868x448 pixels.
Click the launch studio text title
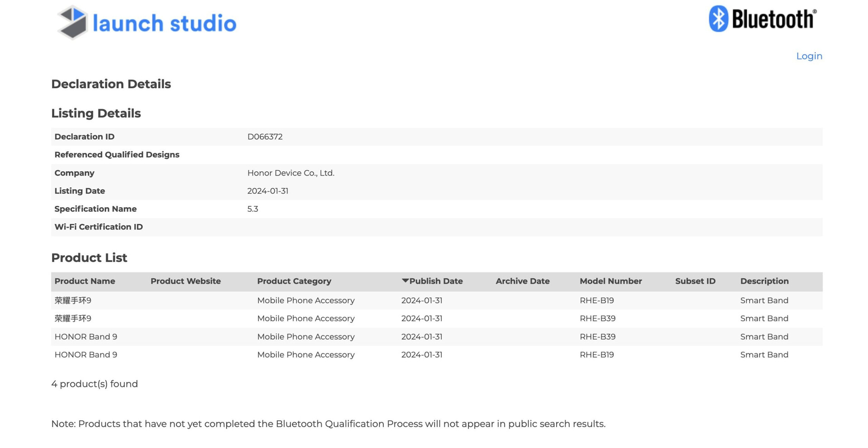point(165,24)
